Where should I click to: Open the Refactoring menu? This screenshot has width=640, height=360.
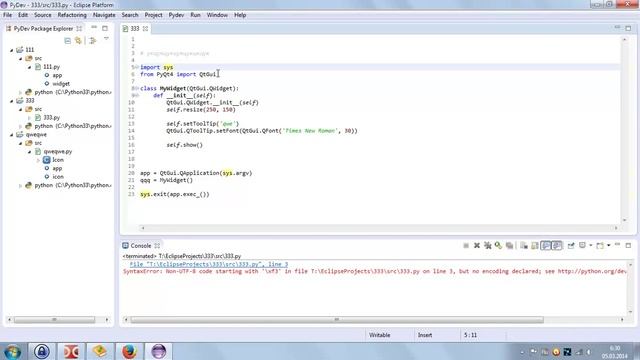point(72,15)
